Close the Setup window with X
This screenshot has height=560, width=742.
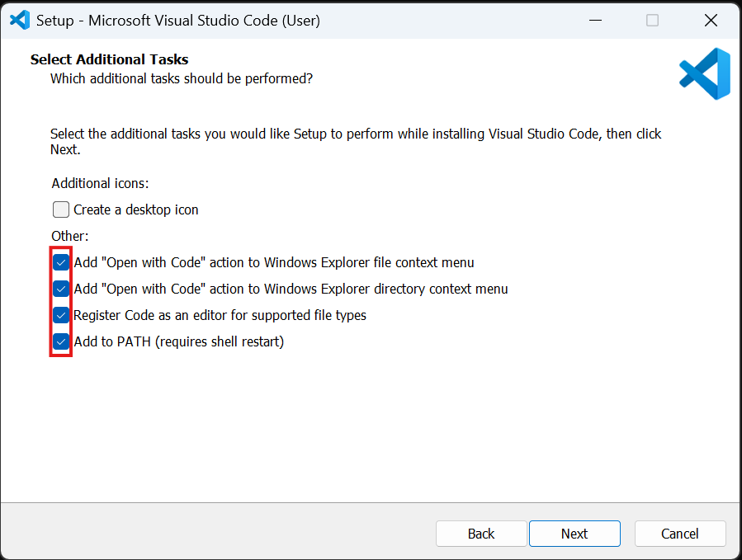coord(711,20)
